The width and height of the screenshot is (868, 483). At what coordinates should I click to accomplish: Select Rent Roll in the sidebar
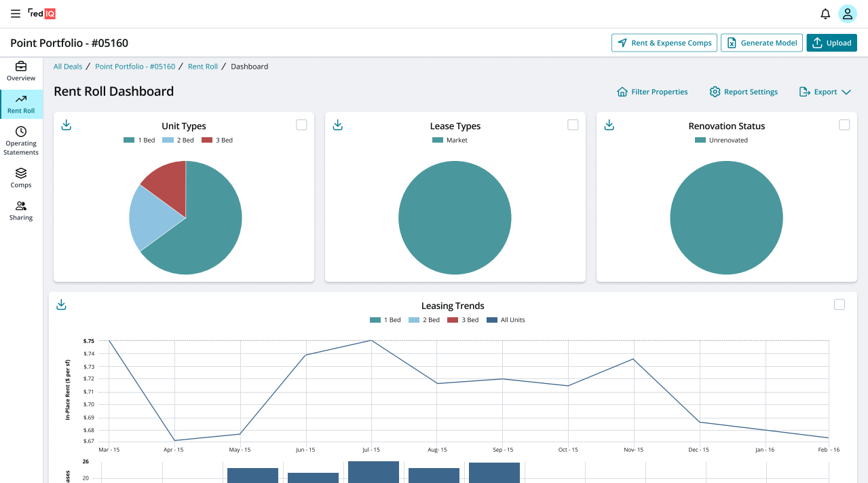pos(21,104)
